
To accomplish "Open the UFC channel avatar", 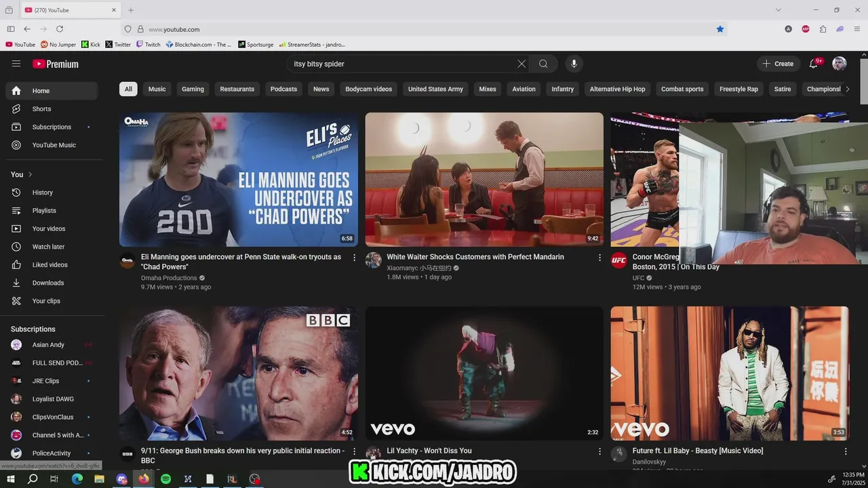I will pyautogui.click(x=619, y=260).
